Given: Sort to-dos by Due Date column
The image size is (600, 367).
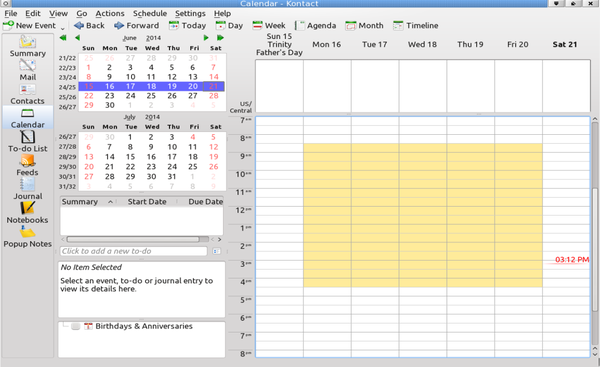Looking at the screenshot, I should coord(201,202).
